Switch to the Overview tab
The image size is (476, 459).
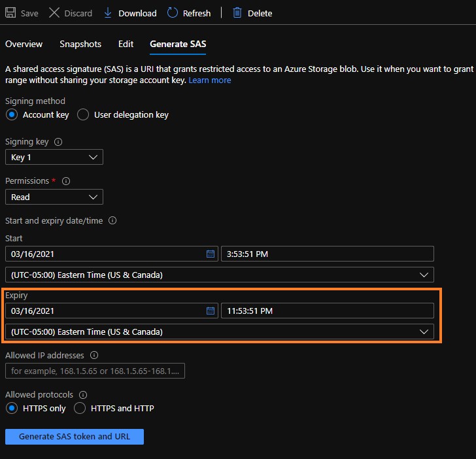tap(24, 44)
